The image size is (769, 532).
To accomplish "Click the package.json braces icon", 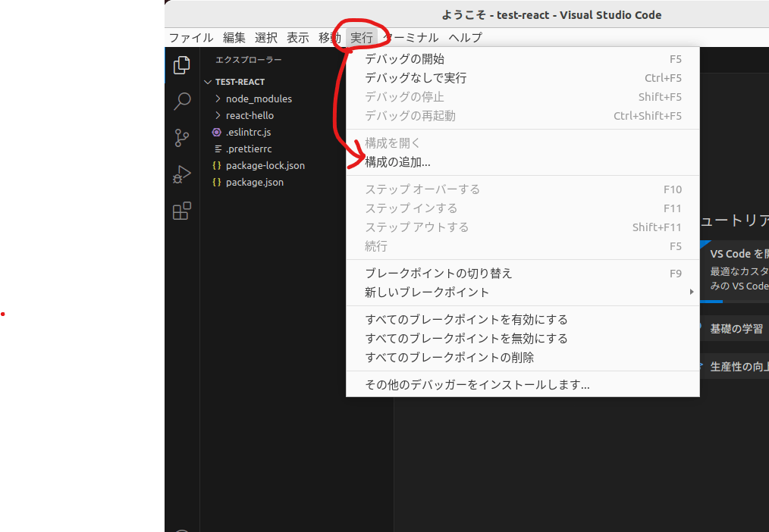I will 216,182.
